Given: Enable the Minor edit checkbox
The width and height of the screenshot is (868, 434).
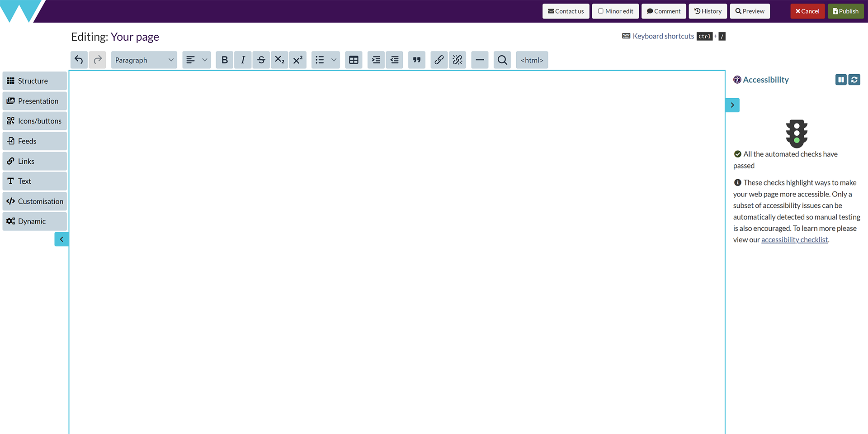Looking at the screenshot, I should [601, 11].
